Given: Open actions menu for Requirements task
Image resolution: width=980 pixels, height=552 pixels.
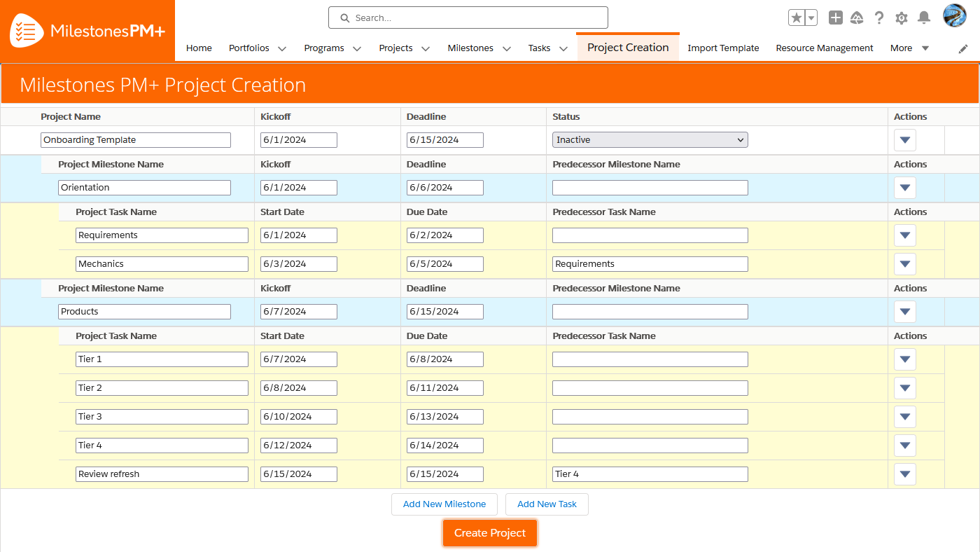Looking at the screenshot, I should (905, 235).
